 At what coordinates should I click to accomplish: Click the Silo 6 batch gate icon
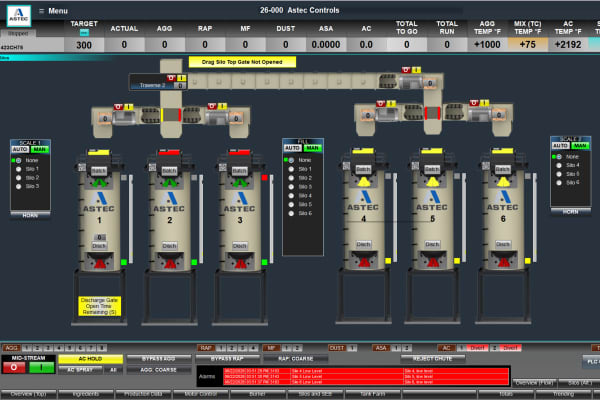[x=503, y=181]
